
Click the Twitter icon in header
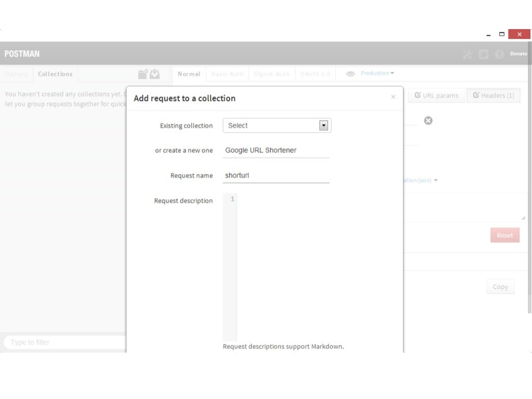click(483, 54)
